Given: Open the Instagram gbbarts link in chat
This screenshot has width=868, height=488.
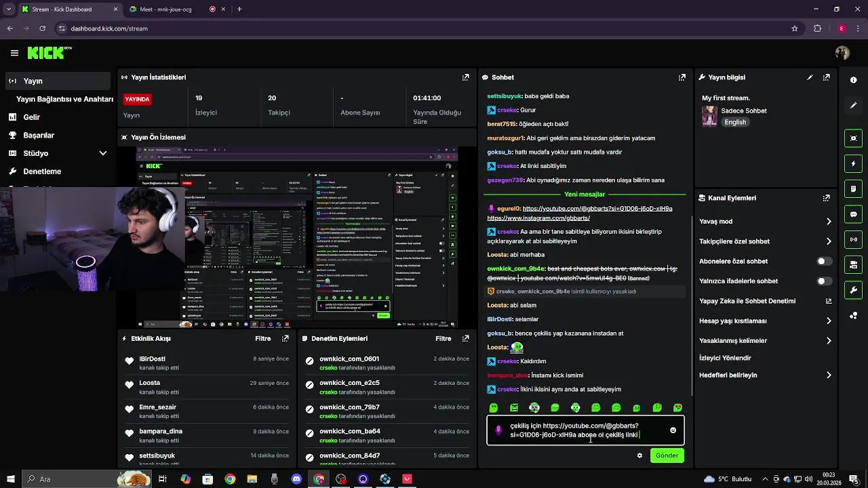Looking at the screenshot, I should pos(538,218).
